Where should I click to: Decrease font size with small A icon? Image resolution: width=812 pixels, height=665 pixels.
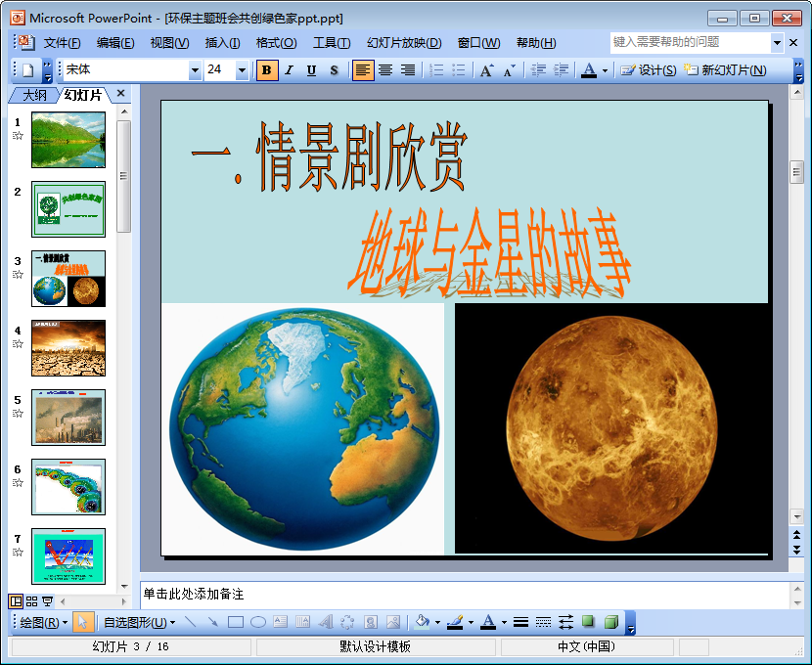pyautogui.click(x=510, y=70)
